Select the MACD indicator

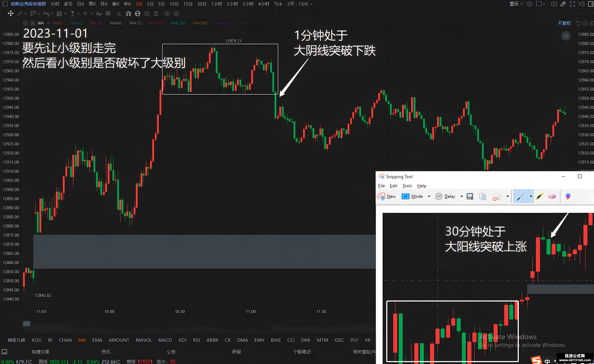(x=165, y=340)
